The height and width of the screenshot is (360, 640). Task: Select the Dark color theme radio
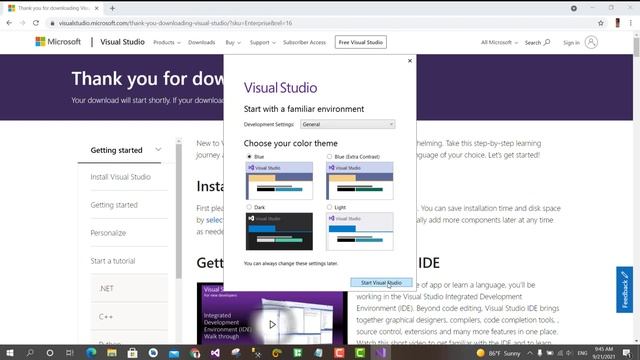pyautogui.click(x=249, y=207)
